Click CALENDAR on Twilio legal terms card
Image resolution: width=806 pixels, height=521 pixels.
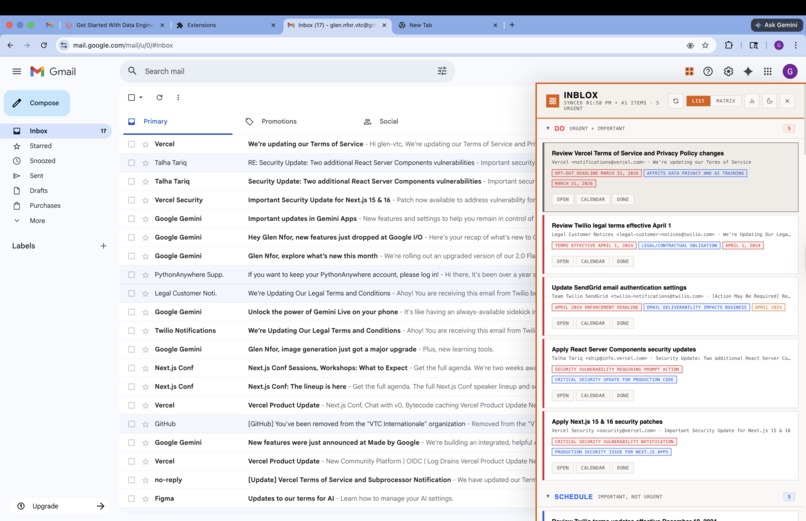(592, 262)
